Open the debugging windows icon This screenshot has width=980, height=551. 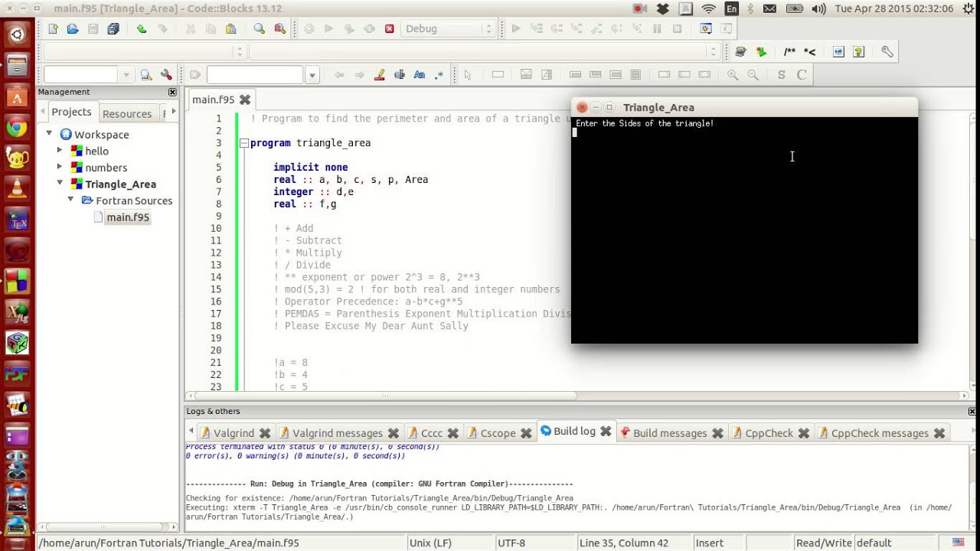pos(706,29)
